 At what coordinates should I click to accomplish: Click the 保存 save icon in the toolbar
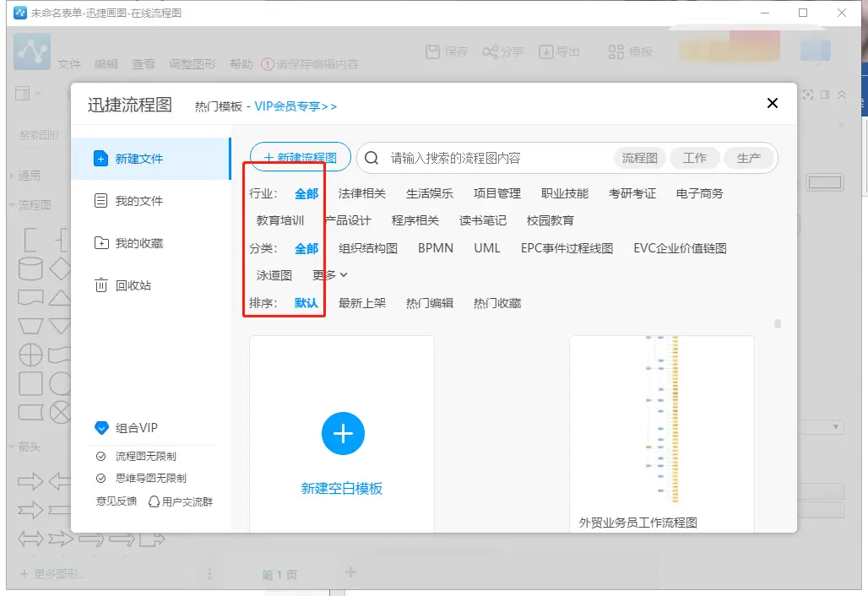[x=432, y=51]
